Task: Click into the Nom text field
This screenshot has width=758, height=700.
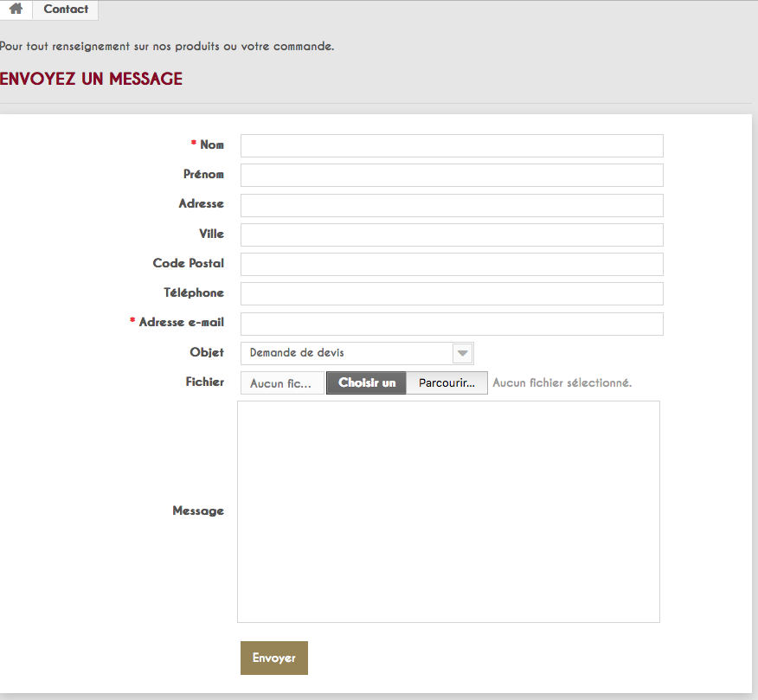Action: pos(452,145)
